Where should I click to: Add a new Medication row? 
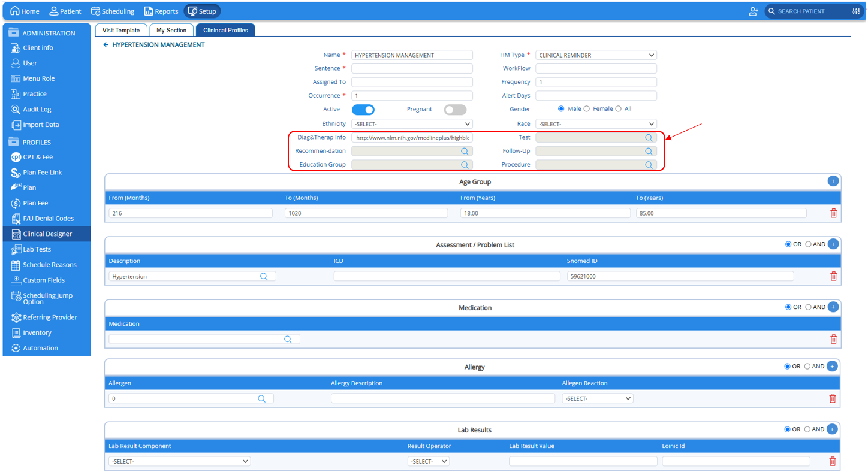(x=833, y=307)
